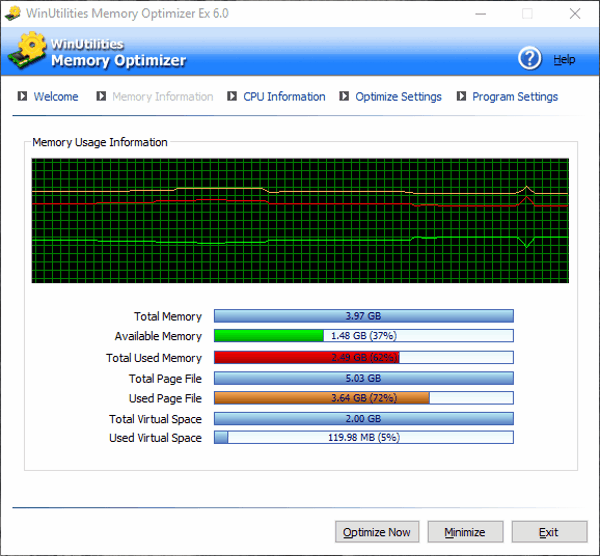Click the memory usage graph
The width and height of the screenshot is (600, 556).
[x=300, y=221]
